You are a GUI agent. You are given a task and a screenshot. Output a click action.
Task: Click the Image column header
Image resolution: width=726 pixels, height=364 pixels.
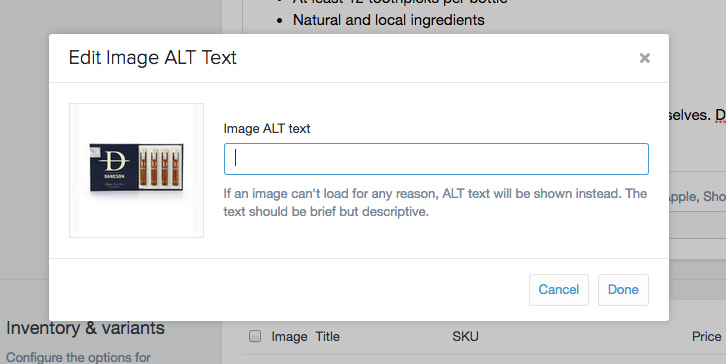[289, 337]
